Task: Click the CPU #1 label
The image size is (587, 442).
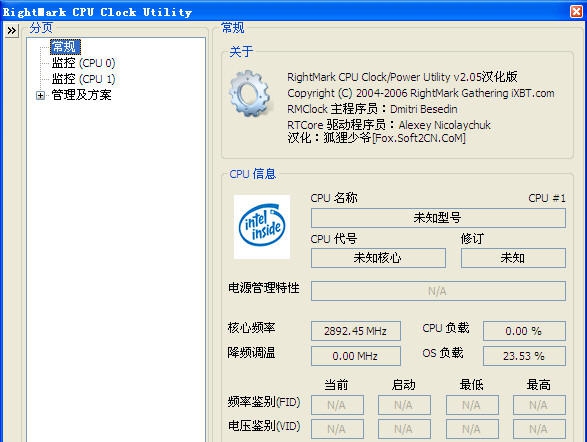Action: pyautogui.click(x=547, y=198)
